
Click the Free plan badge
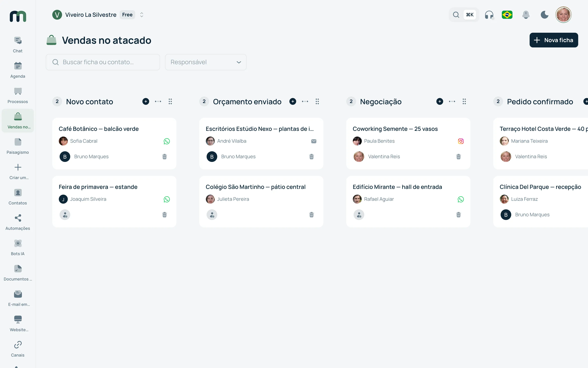[127, 15]
